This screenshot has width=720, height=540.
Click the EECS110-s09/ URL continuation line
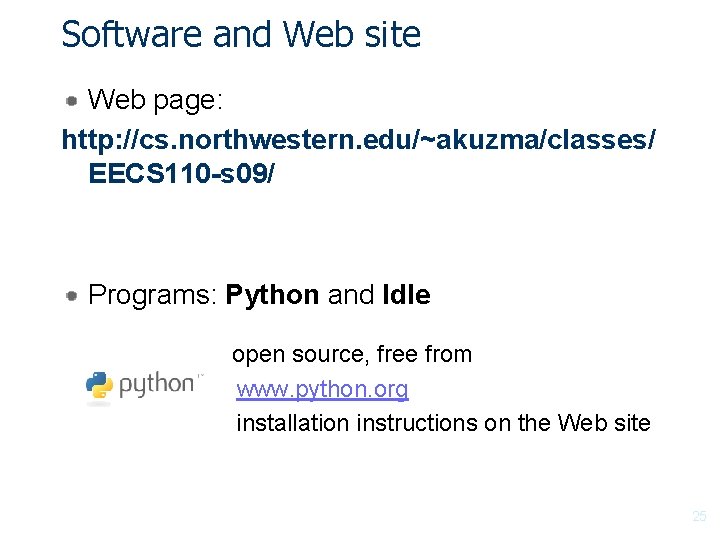click(x=181, y=174)
